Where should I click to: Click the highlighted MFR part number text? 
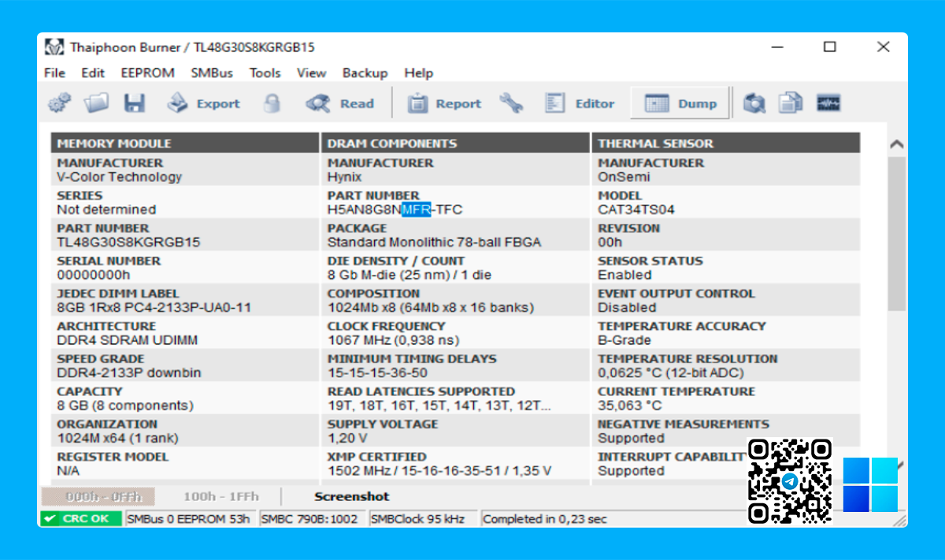[x=415, y=210]
